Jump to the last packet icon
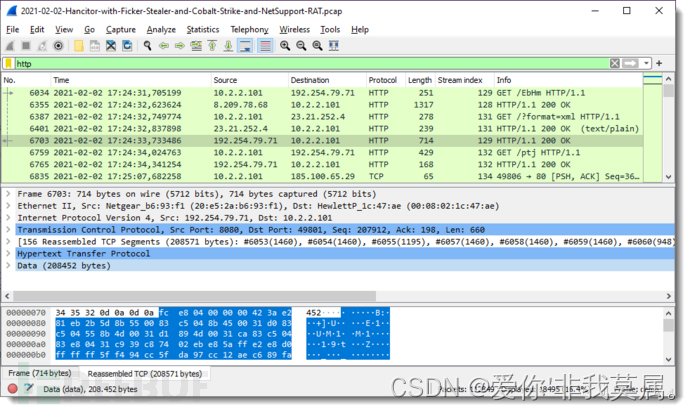690x411 pixels. click(x=228, y=46)
